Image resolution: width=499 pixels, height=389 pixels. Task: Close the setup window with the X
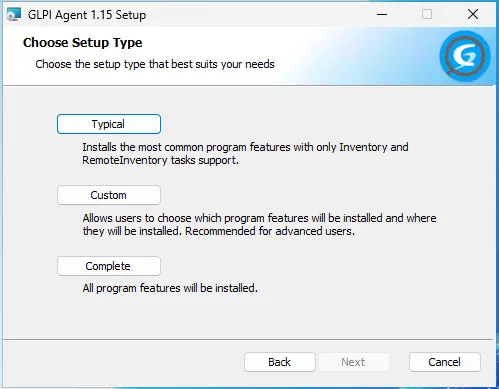[473, 14]
